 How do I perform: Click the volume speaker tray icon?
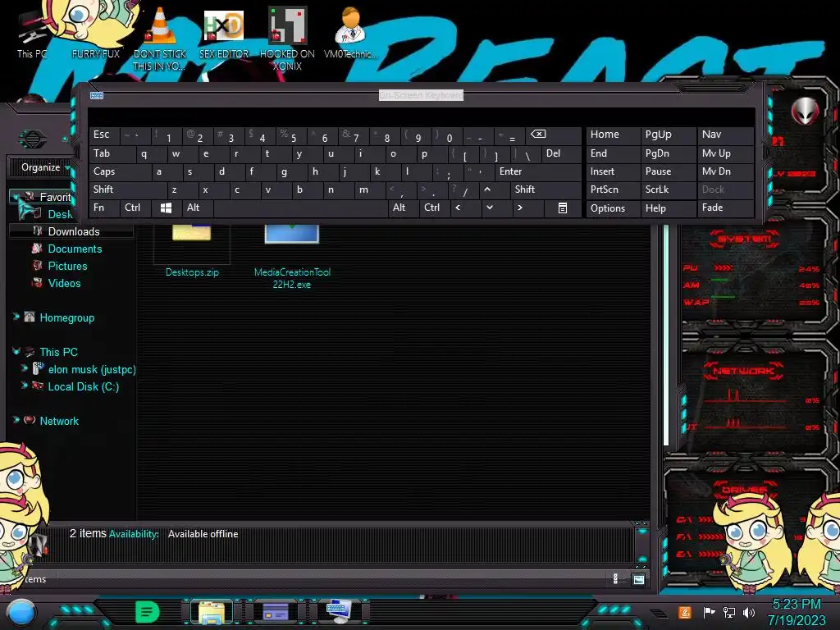748,612
